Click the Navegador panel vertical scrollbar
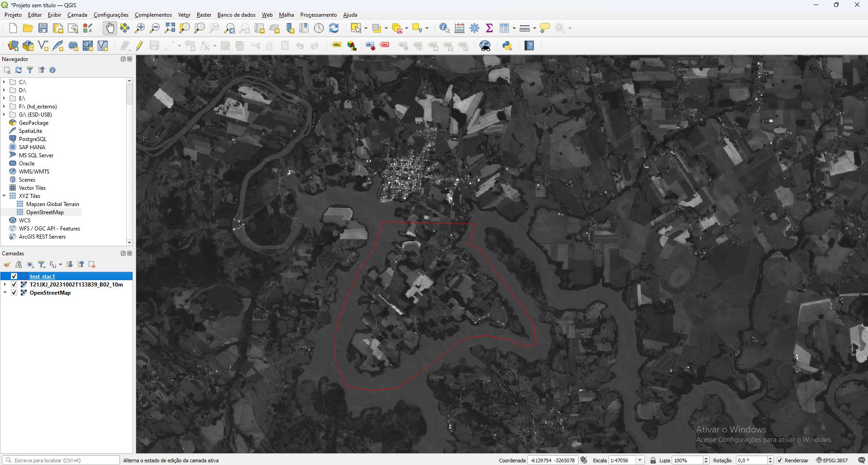The image size is (868, 465). click(129, 161)
